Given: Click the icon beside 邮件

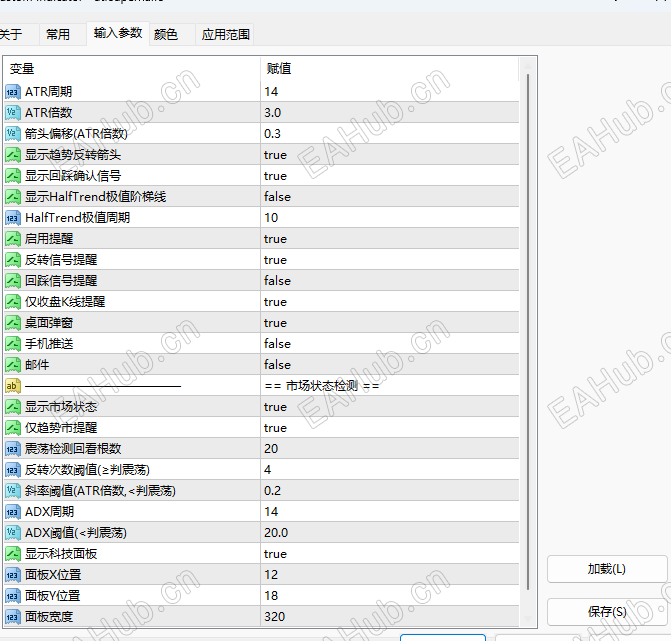Looking at the screenshot, I should coord(13,365).
